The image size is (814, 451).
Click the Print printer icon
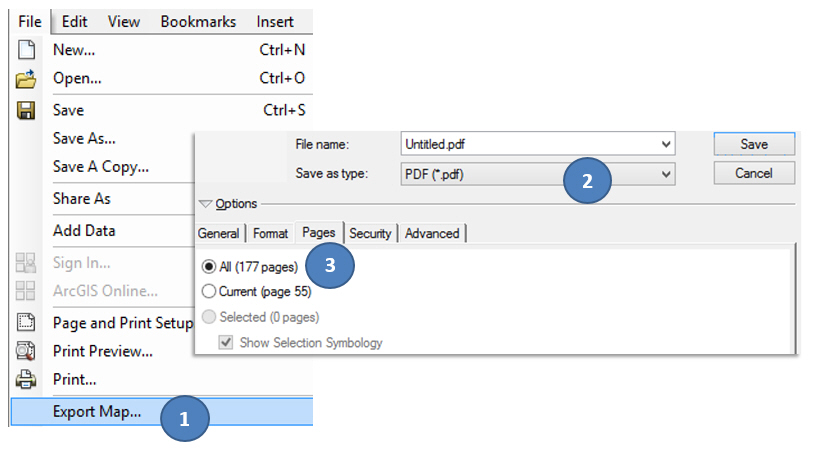point(26,380)
